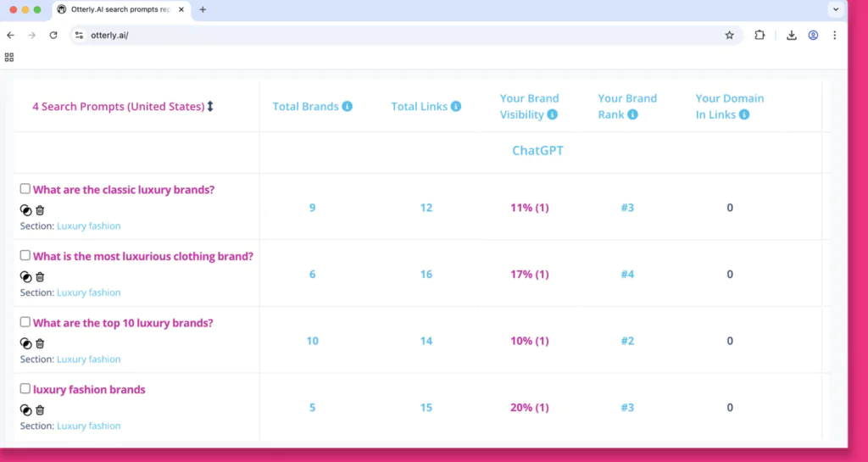
Task: Reload the page with refresh icon
Action: 53,35
